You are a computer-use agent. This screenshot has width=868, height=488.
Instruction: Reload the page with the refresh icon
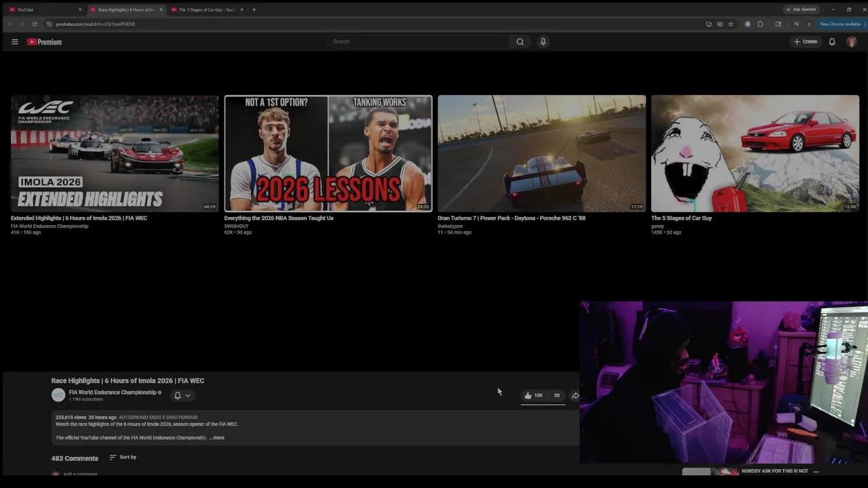35,24
